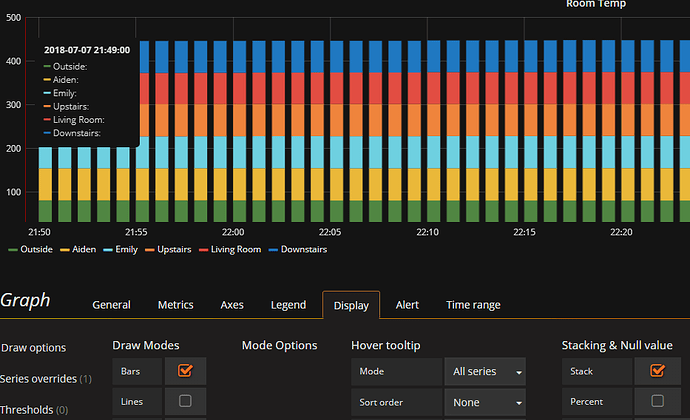The image size is (690, 420).
Task: Click the Upstairs legend color swatch
Action: point(150,250)
